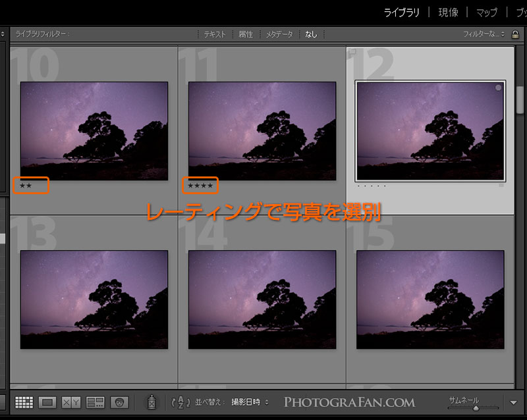Image resolution: width=527 pixels, height=420 pixels.
Task: Open the ライブラリ module
Action: point(402,13)
